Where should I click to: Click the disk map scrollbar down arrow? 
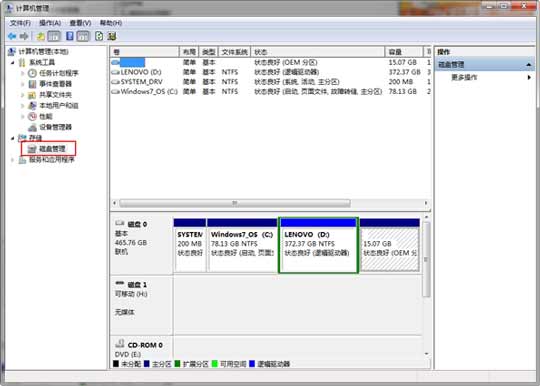tap(426, 354)
